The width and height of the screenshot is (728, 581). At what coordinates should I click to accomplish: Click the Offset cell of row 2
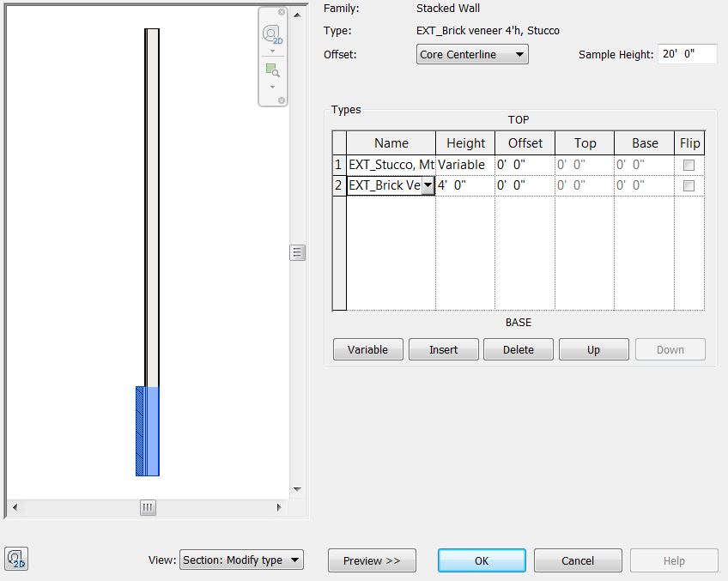tap(525, 185)
